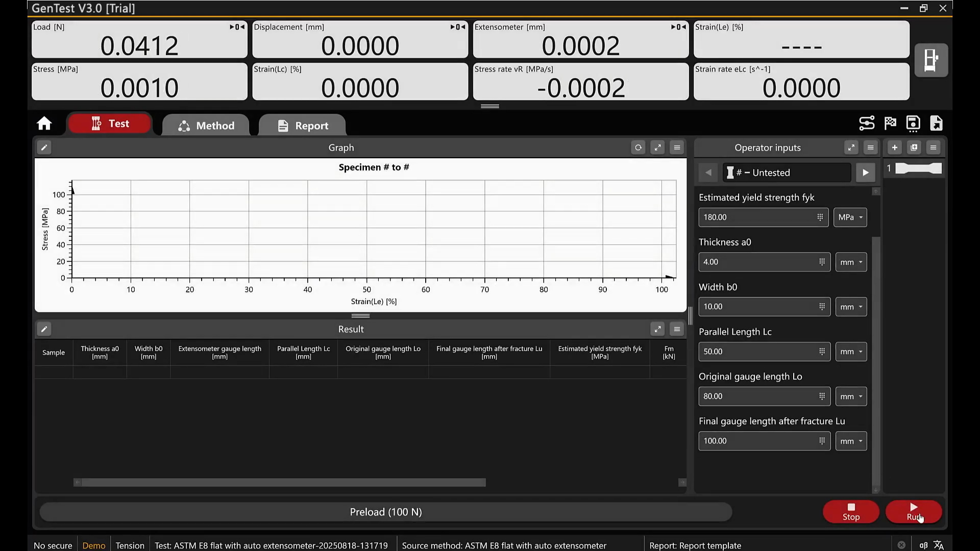980x551 pixels.
Task: Expand the Graph panel to fullscreen
Action: [x=657, y=147]
